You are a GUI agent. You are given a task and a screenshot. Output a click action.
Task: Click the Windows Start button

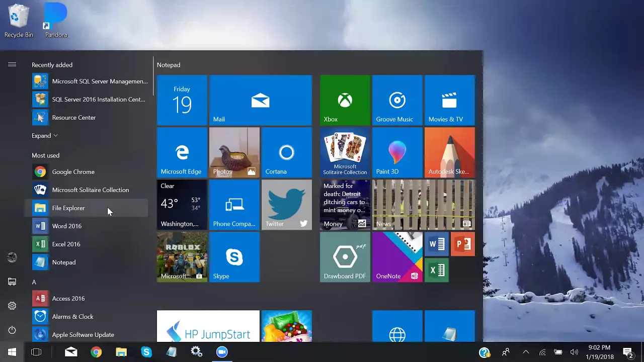12,352
